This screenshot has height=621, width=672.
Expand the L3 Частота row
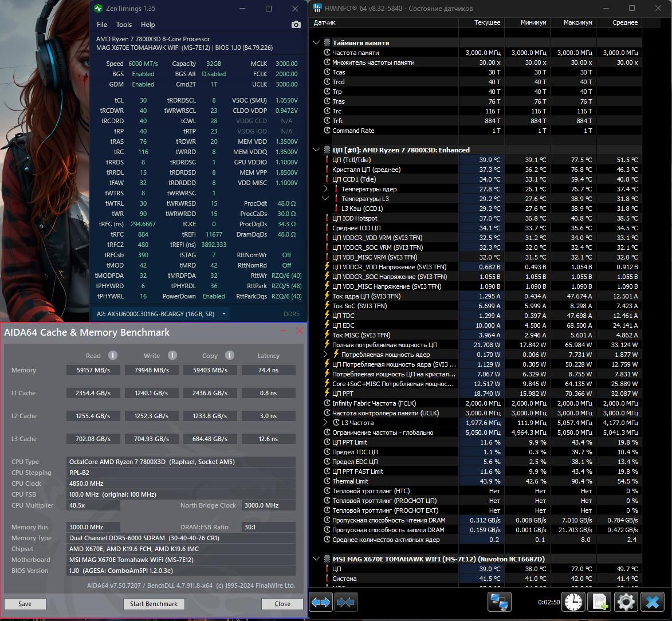(x=325, y=423)
